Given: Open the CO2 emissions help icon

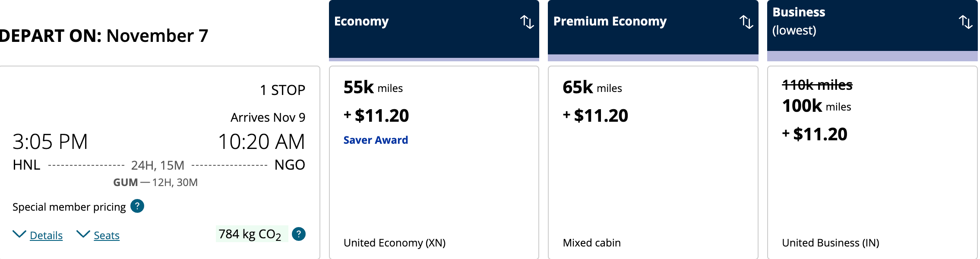Looking at the screenshot, I should coord(299,234).
